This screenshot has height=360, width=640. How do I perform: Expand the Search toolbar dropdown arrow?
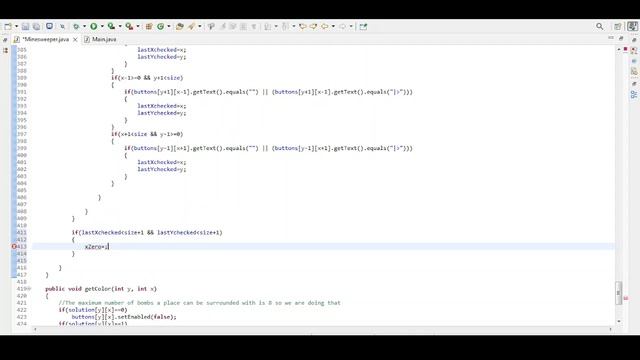click(200, 27)
